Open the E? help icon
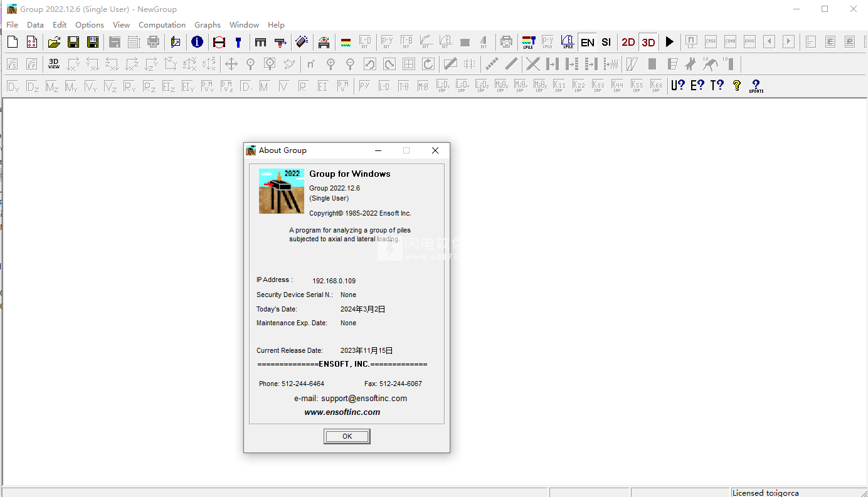 pyautogui.click(x=697, y=85)
